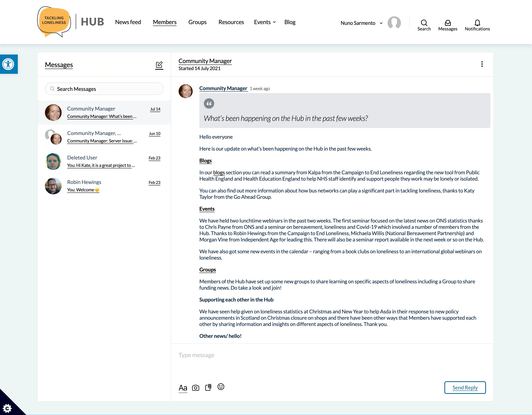Viewport: 532px width, 415px height.
Task: Click Community Manager's avatar beside the message
Action: (186, 91)
